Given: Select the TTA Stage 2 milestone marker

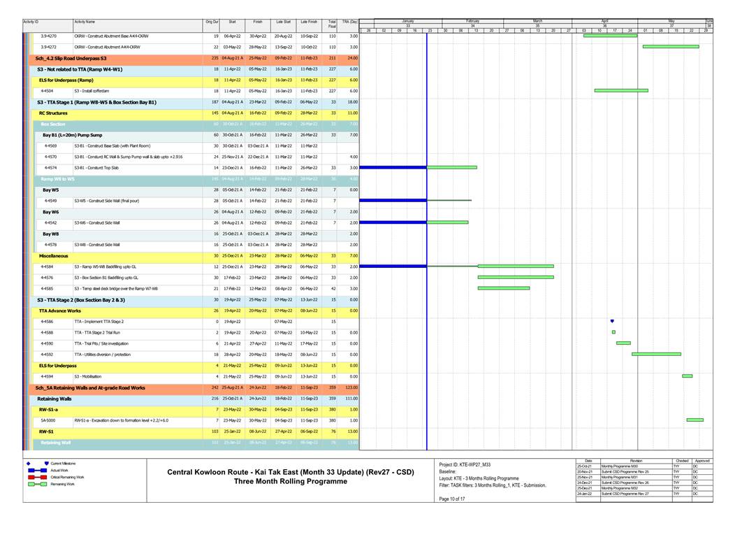Looking at the screenshot, I should (612, 321).
